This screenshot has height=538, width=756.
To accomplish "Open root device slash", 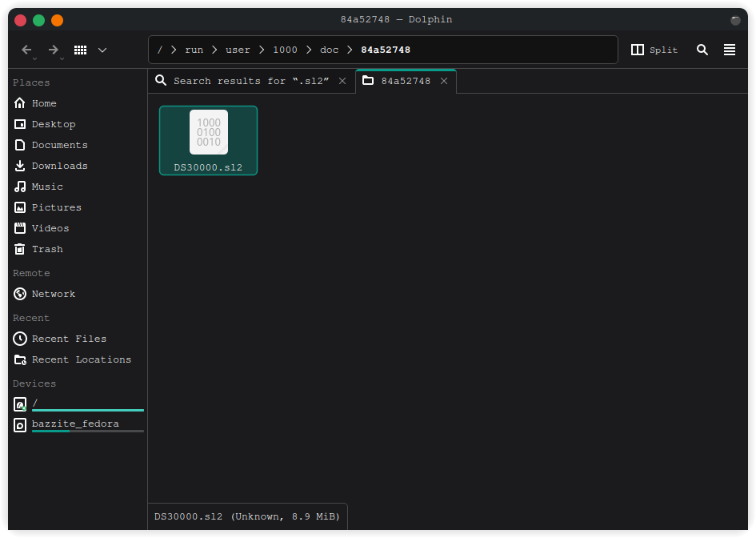I will coord(78,403).
